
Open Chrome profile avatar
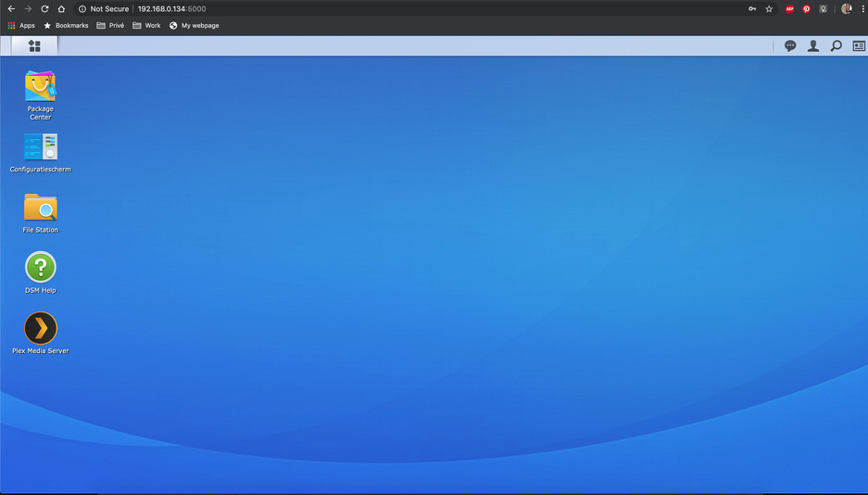[846, 9]
